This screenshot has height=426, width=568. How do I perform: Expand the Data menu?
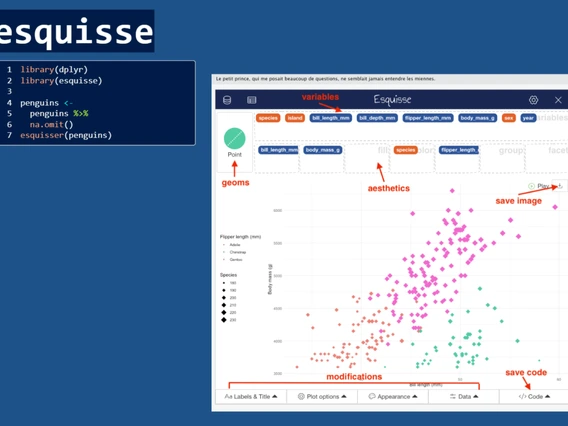tap(464, 397)
